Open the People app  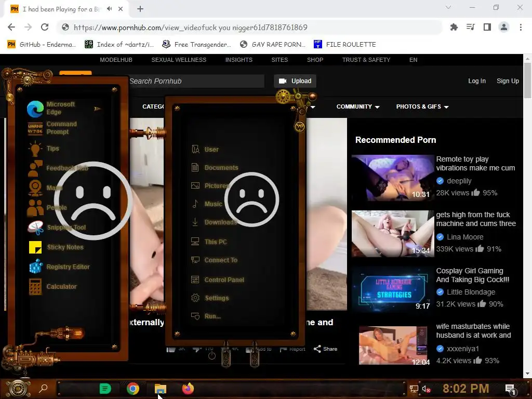pos(47,207)
